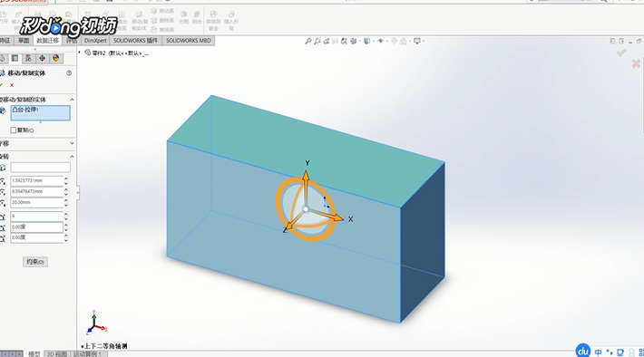Enable the 复制(C) copy checkbox
The width and height of the screenshot is (644, 357).
(x=13, y=130)
